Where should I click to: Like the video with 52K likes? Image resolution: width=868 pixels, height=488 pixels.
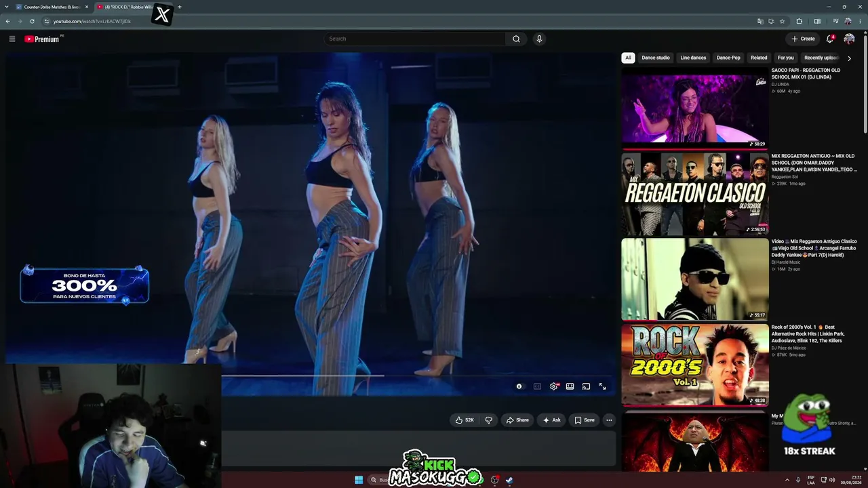(465, 420)
